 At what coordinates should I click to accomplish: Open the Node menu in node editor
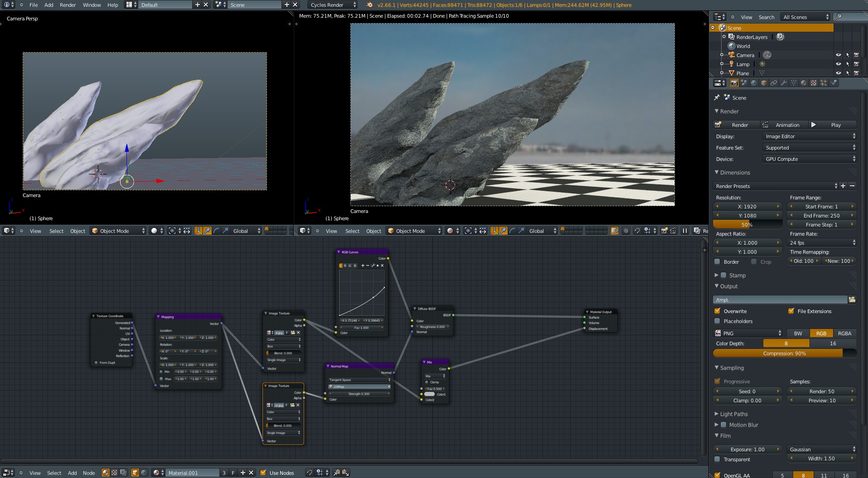(x=89, y=473)
